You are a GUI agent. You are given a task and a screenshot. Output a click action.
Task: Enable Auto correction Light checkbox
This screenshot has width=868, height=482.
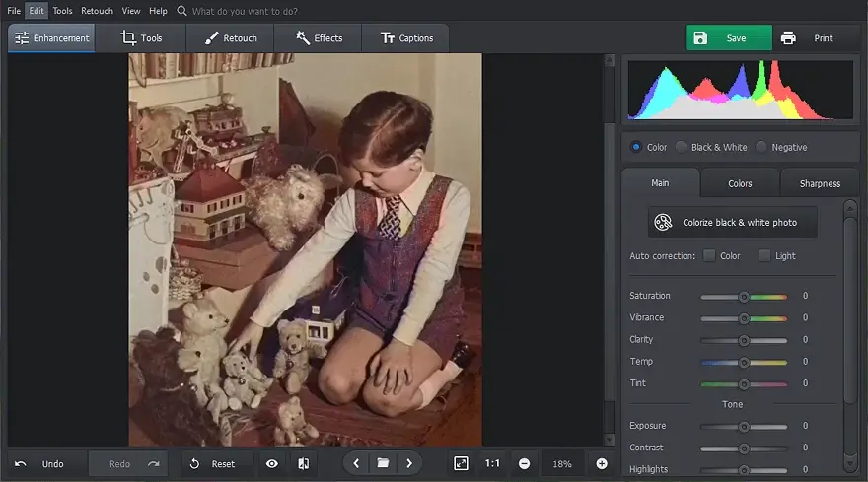(x=764, y=255)
